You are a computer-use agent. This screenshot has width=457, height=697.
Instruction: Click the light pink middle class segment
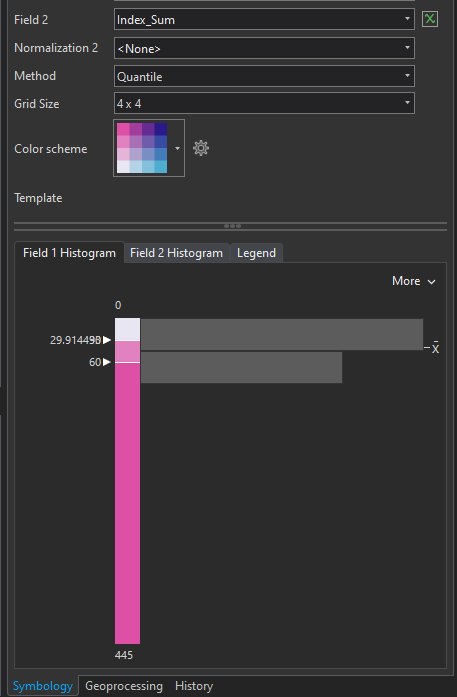[x=127, y=352]
